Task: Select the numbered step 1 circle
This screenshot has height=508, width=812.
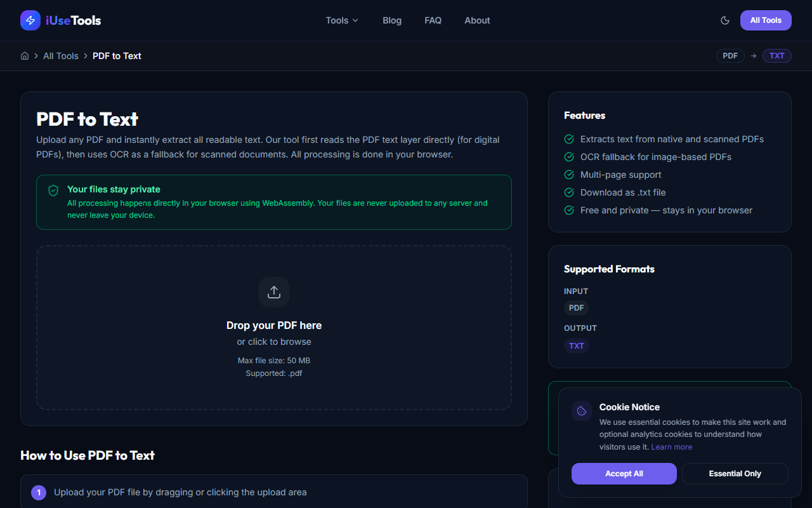Action: click(x=38, y=493)
